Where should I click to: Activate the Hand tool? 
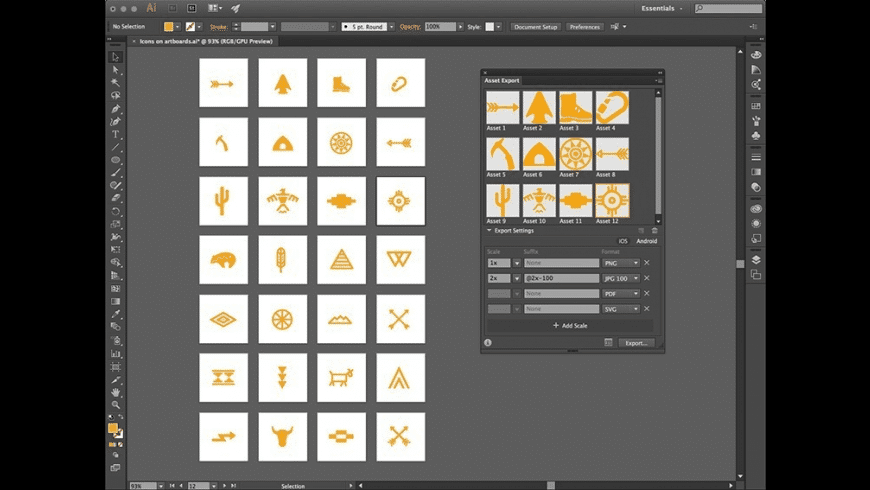116,392
